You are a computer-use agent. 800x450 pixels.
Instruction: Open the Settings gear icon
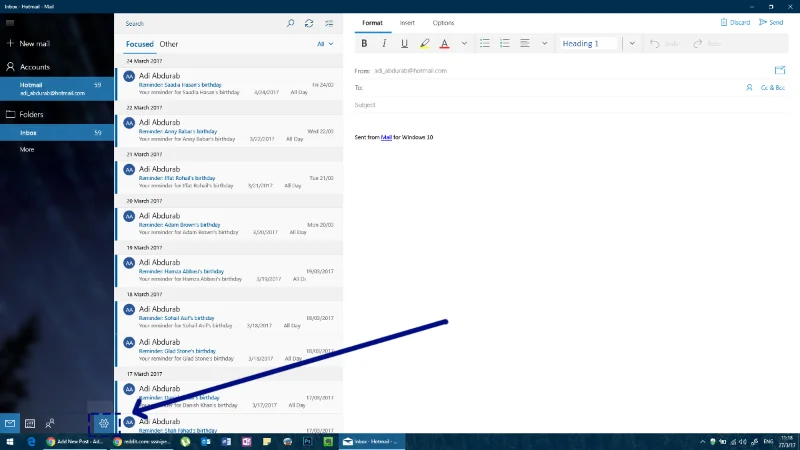[x=104, y=423]
